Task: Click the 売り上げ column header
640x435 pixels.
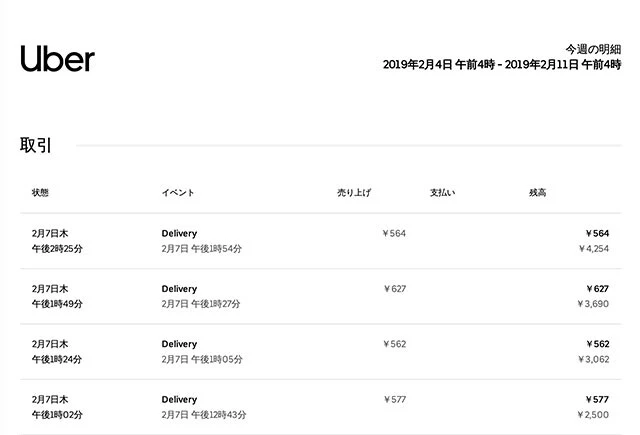Action: (x=352, y=192)
